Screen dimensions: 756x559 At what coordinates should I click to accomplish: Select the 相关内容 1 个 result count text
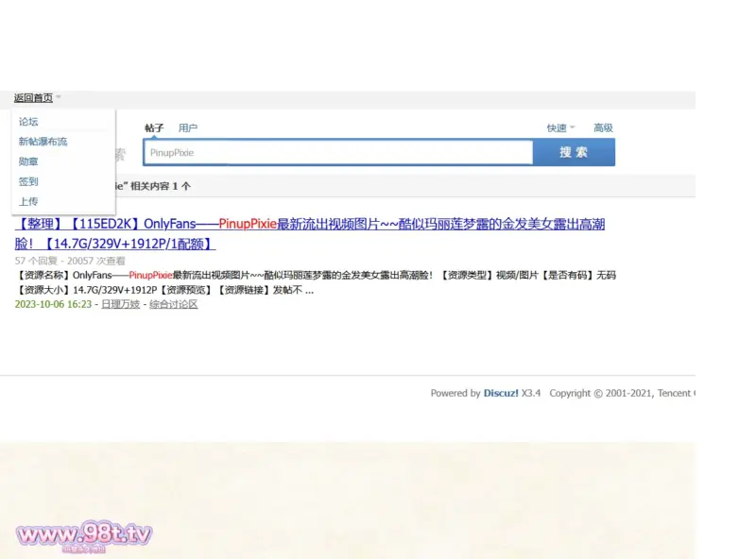click(161, 187)
